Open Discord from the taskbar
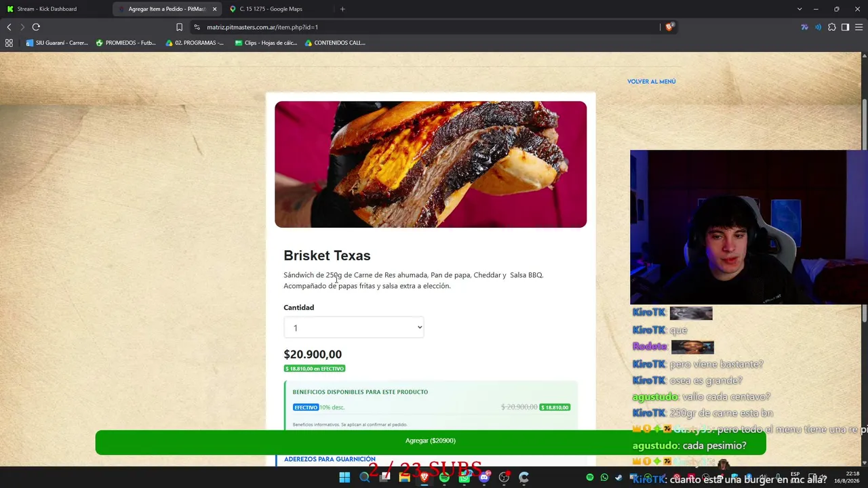868x488 pixels. coord(484,478)
